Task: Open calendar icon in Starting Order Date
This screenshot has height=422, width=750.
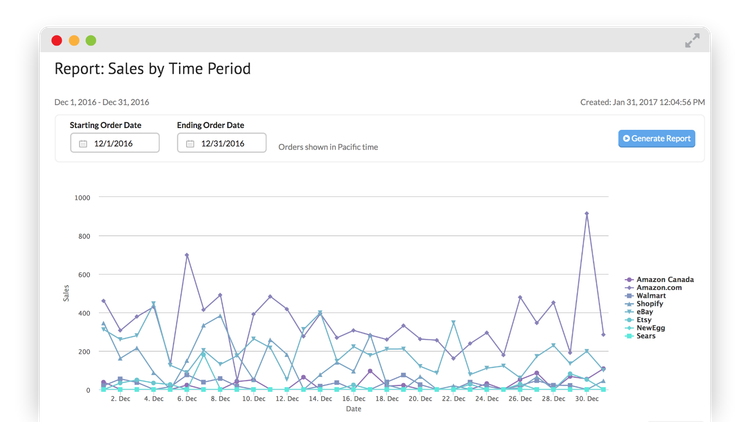Action: tap(83, 144)
